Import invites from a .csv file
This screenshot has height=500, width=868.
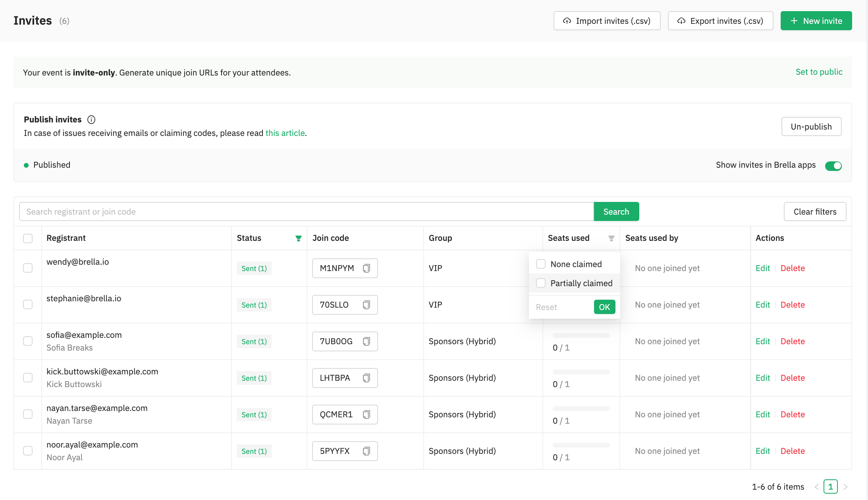[607, 21]
